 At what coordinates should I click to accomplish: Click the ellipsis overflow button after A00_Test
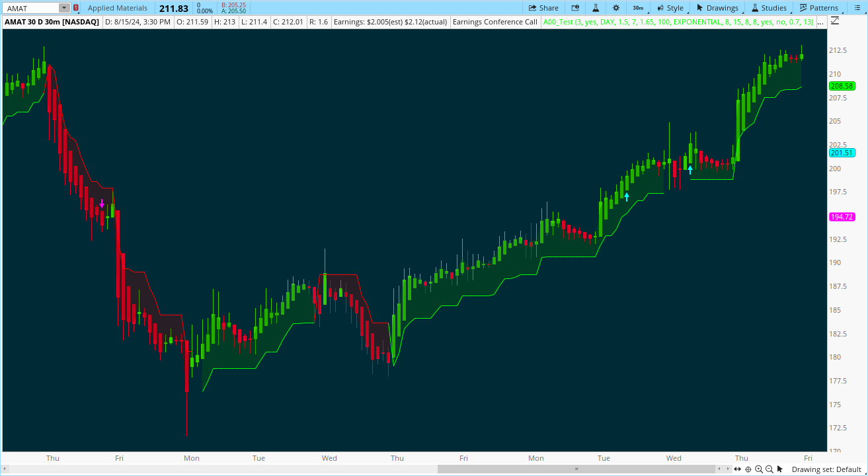(821, 22)
